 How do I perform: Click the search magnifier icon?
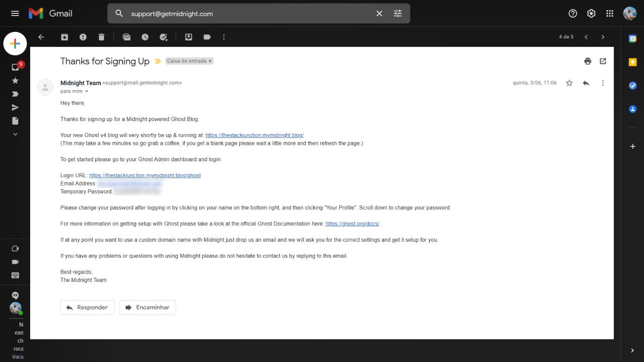119,13
